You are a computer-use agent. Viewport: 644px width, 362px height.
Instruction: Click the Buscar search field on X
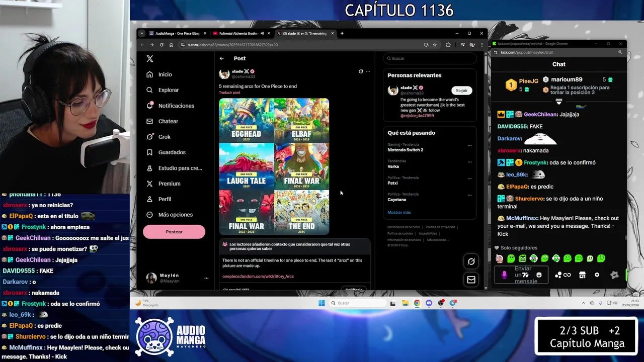click(x=430, y=58)
